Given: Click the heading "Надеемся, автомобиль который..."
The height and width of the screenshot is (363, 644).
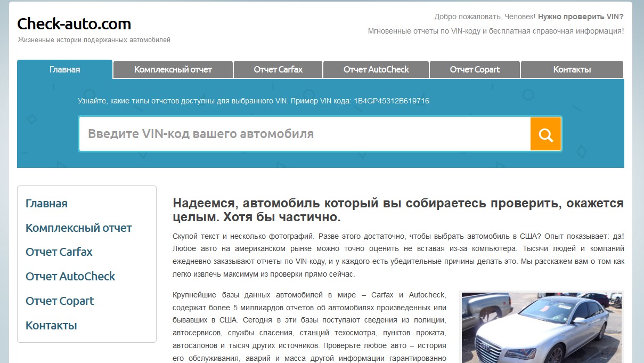Looking at the screenshot, I should [398, 211].
